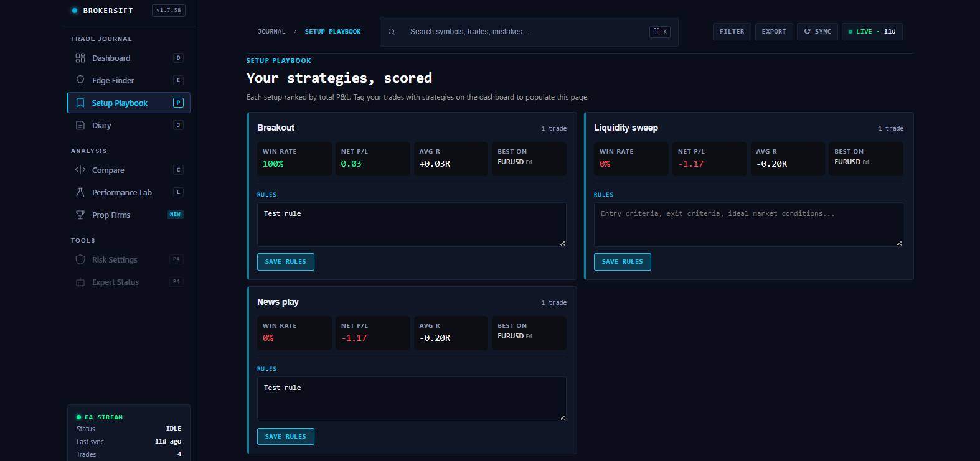Save rules for the Breakout setup

pyautogui.click(x=286, y=262)
